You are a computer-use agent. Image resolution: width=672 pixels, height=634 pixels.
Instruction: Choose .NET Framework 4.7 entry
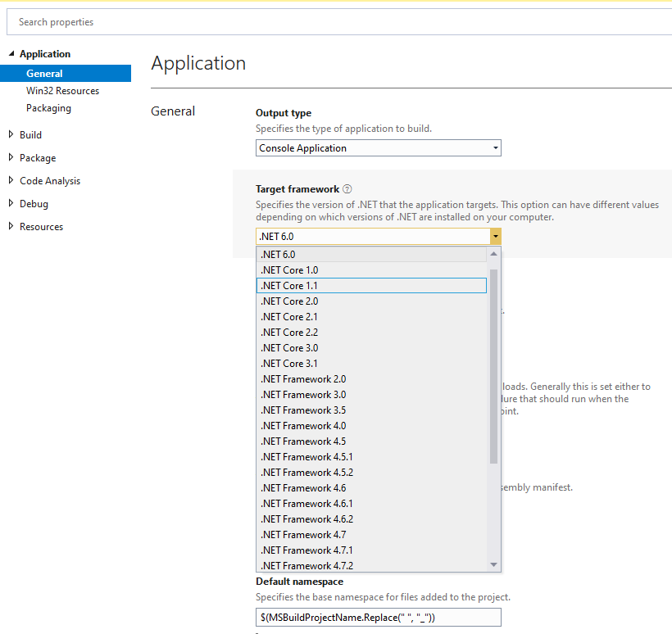[x=371, y=535]
